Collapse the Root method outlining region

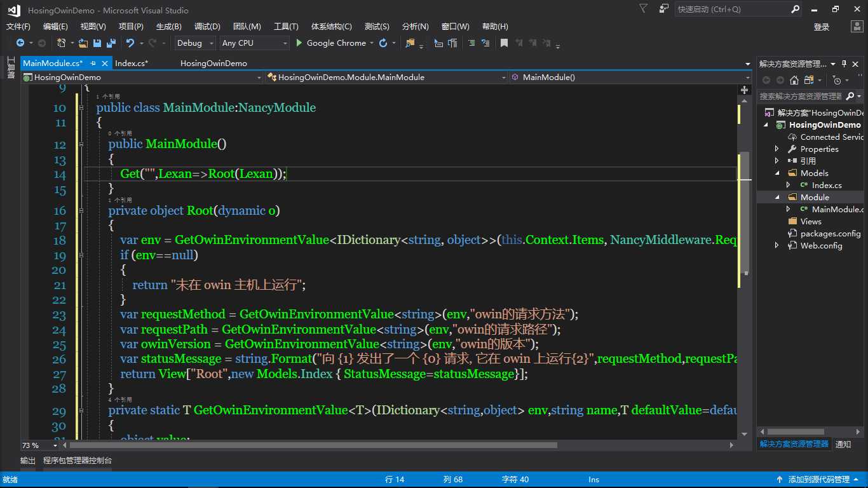point(82,211)
